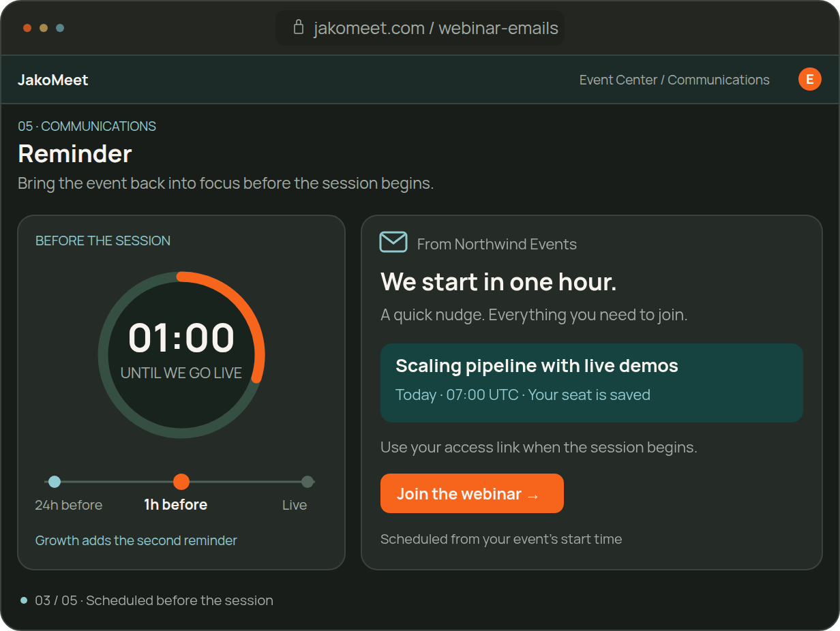Click the We start in one hour headline

point(498,281)
